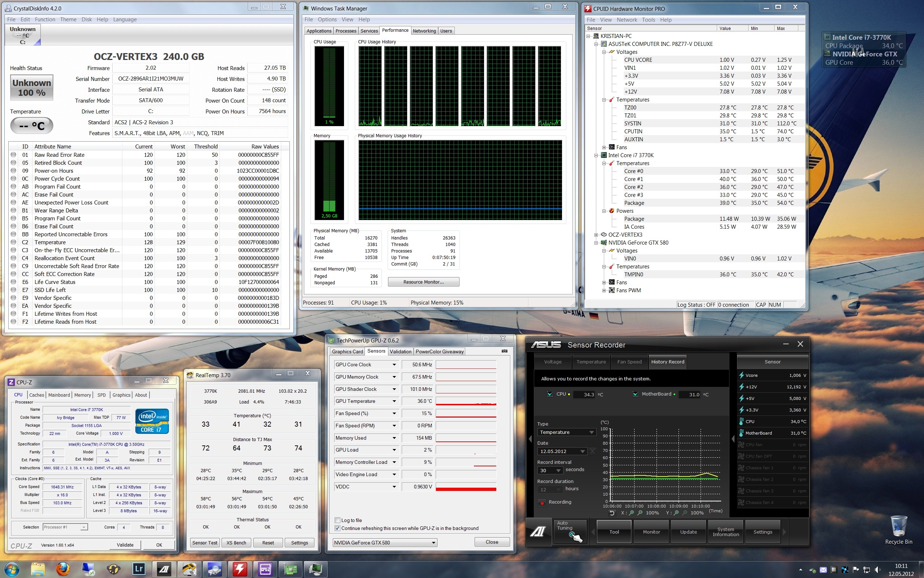
Task: Uncheck Continue refreshing in background option
Action: click(337, 528)
